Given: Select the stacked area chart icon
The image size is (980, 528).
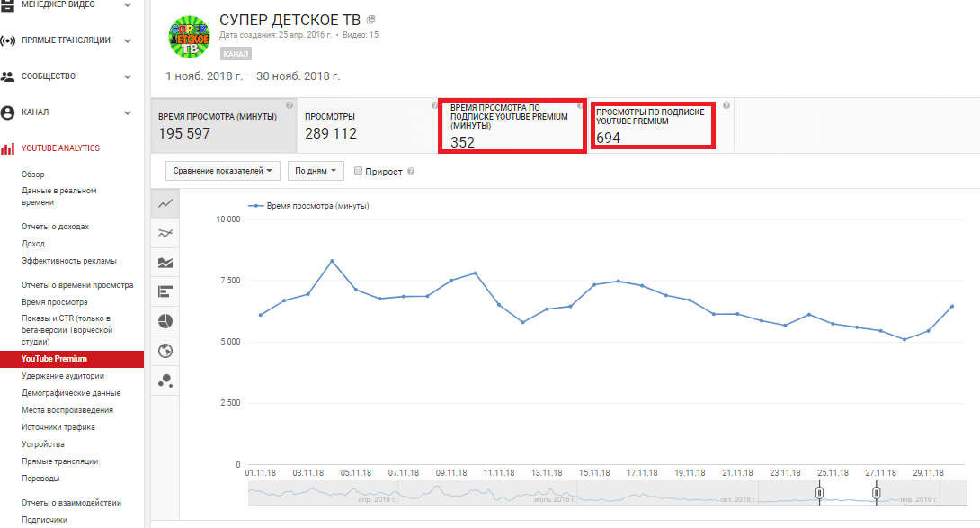Looking at the screenshot, I should coord(165,264).
